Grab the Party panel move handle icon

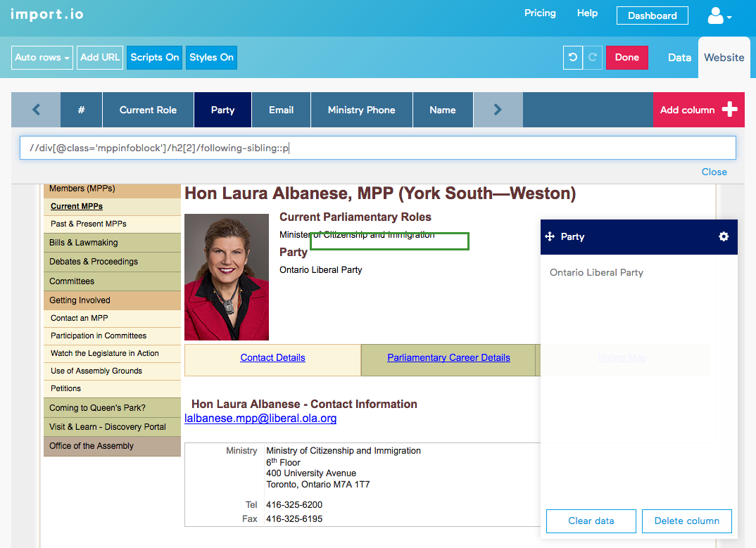pyautogui.click(x=550, y=236)
